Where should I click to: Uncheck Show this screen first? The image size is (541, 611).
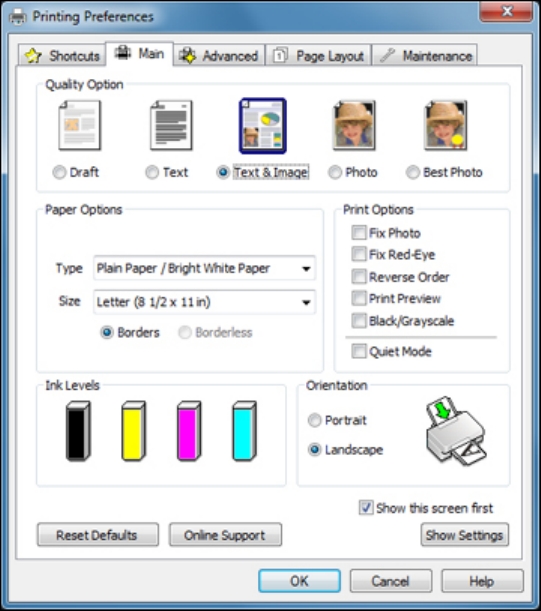[x=366, y=508]
